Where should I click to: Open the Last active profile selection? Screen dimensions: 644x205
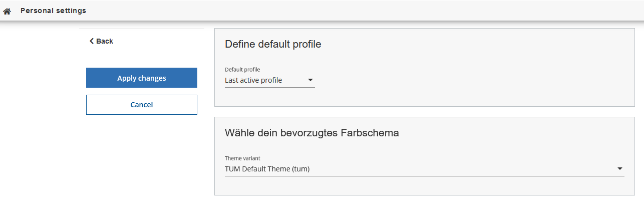(253, 80)
